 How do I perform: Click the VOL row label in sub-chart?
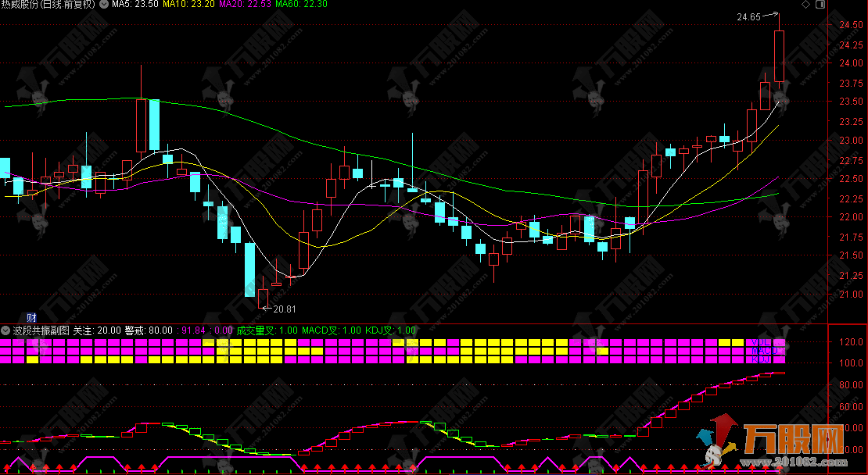[x=761, y=343]
